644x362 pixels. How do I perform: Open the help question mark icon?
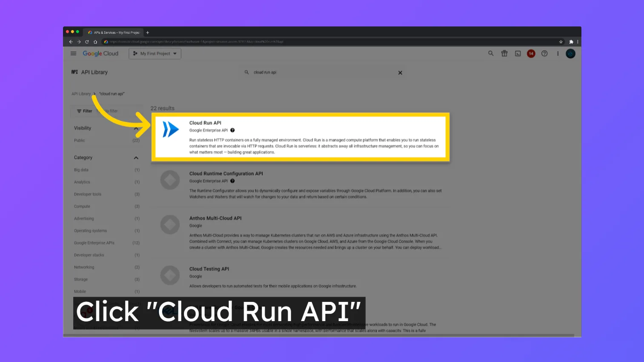coord(544,54)
